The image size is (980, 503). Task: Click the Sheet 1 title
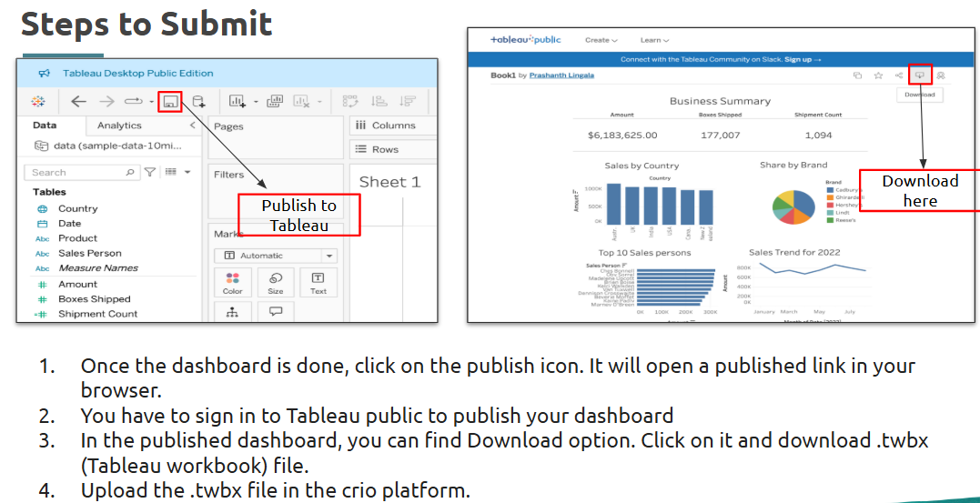point(390,183)
